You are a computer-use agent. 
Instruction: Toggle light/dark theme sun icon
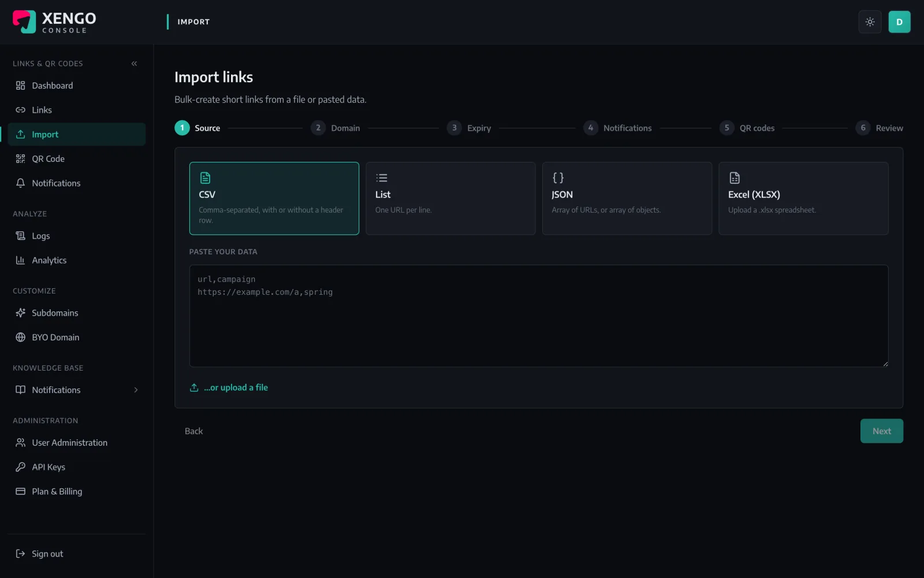tap(870, 22)
